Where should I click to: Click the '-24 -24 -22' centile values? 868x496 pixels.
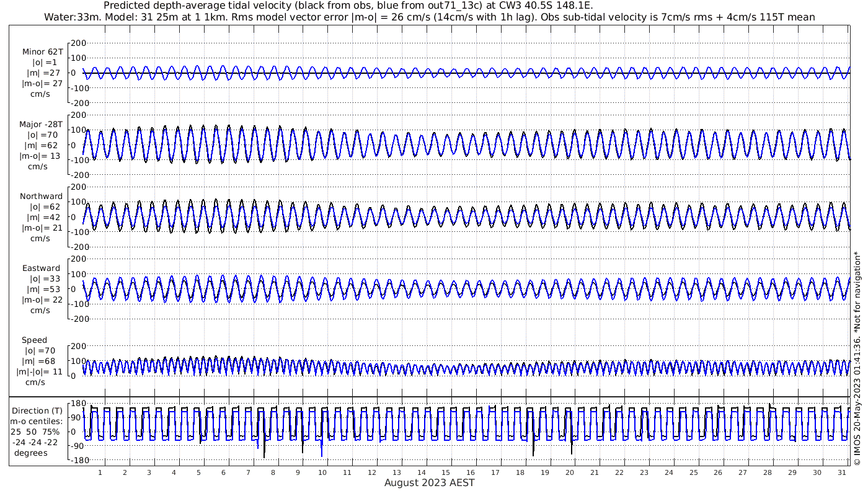pos(35,442)
